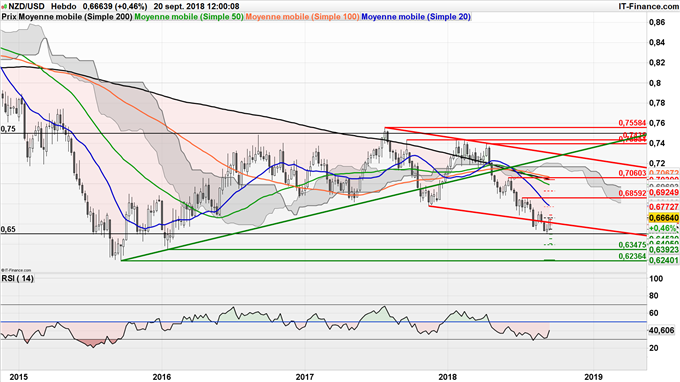
Task: Click the red-green candlestick icon beside NZD/USD
Action: 4,7
